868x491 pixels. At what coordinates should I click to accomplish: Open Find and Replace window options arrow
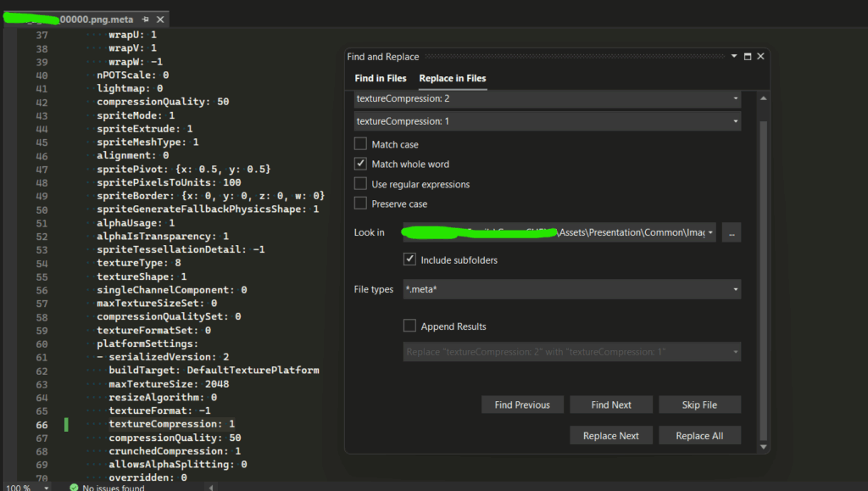click(x=734, y=57)
